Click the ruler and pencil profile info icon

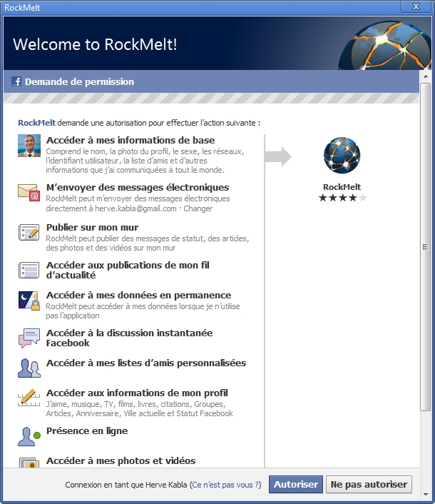coord(29,398)
